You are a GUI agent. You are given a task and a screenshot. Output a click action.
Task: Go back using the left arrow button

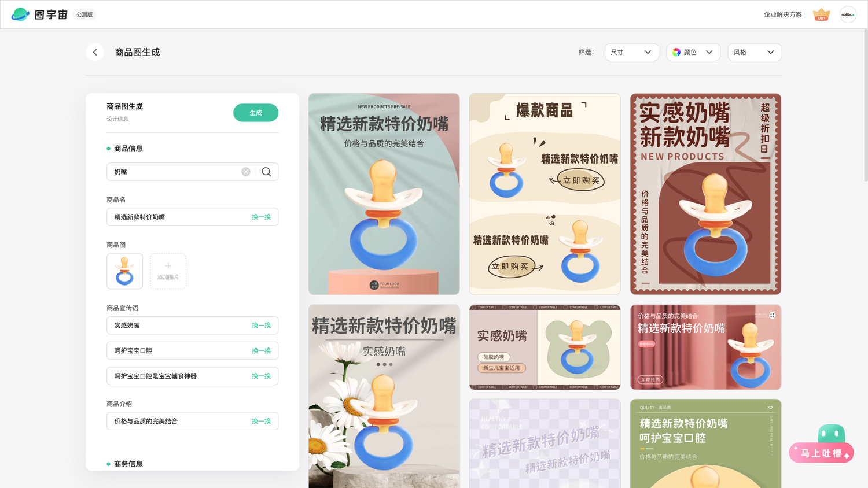point(95,52)
